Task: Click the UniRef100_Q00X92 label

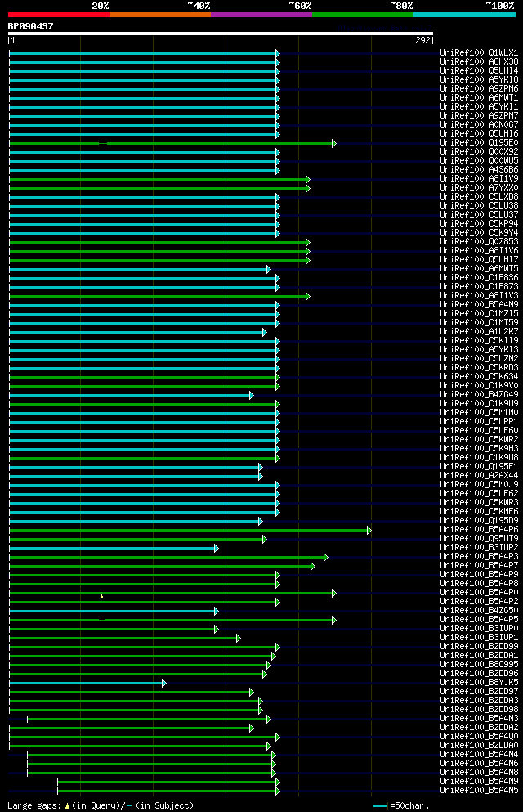Action: point(479,152)
